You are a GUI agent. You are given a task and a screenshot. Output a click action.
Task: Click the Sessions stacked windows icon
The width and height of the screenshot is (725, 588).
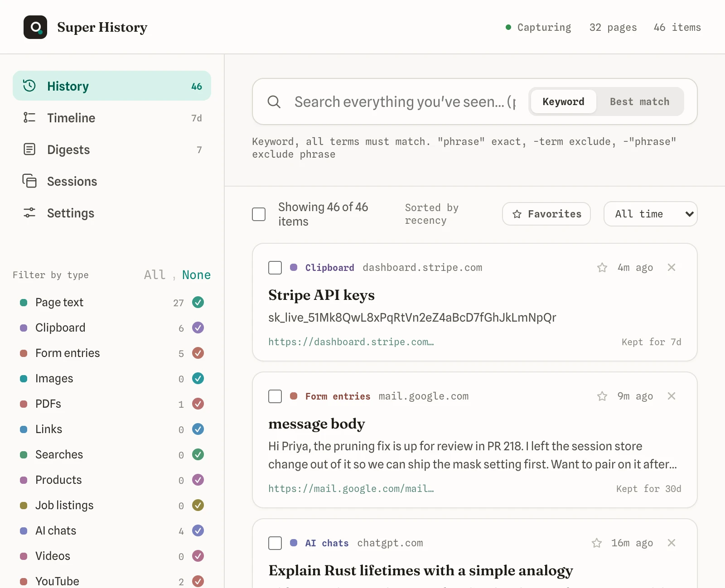coord(29,181)
